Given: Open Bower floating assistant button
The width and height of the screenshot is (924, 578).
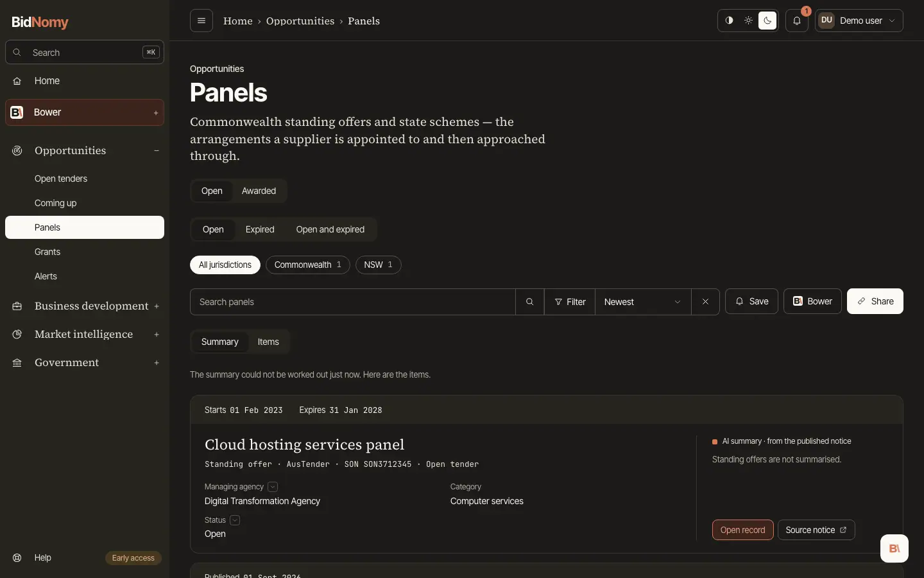Looking at the screenshot, I should 894,548.
